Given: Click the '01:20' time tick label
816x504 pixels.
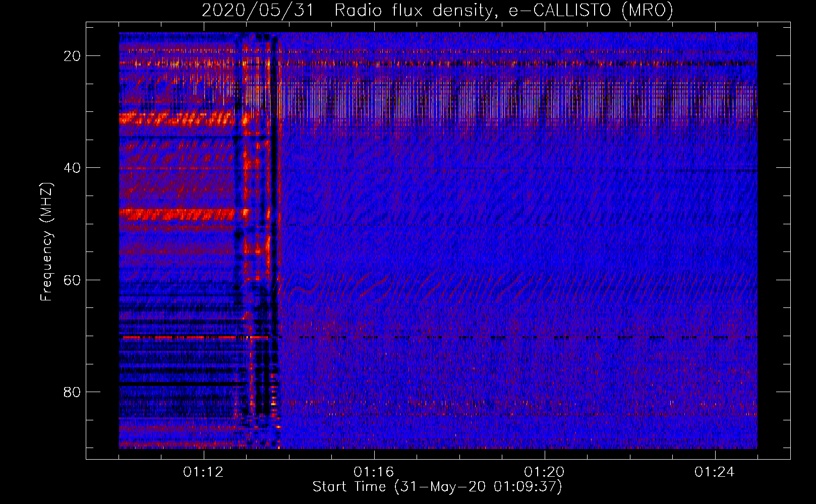Looking at the screenshot, I should click(544, 472).
